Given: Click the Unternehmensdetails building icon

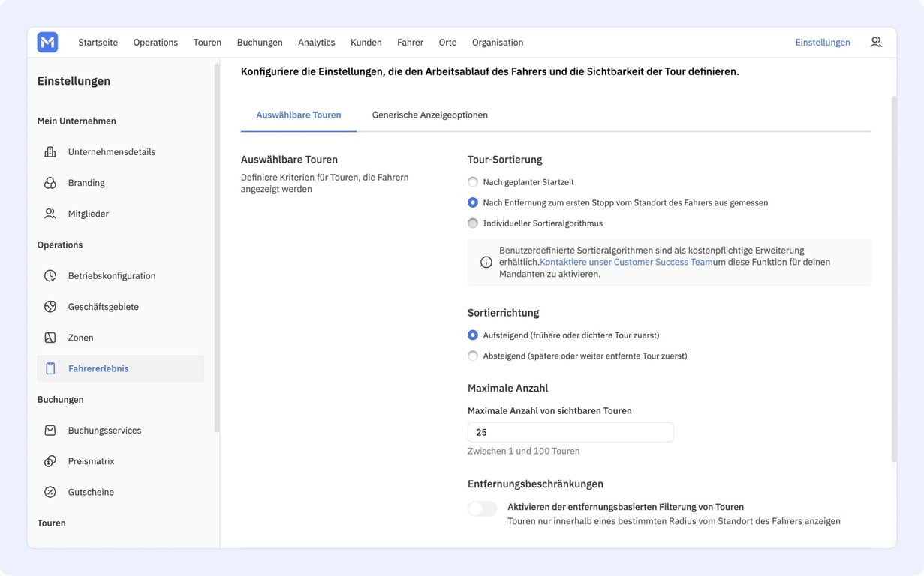Looking at the screenshot, I should [50, 152].
